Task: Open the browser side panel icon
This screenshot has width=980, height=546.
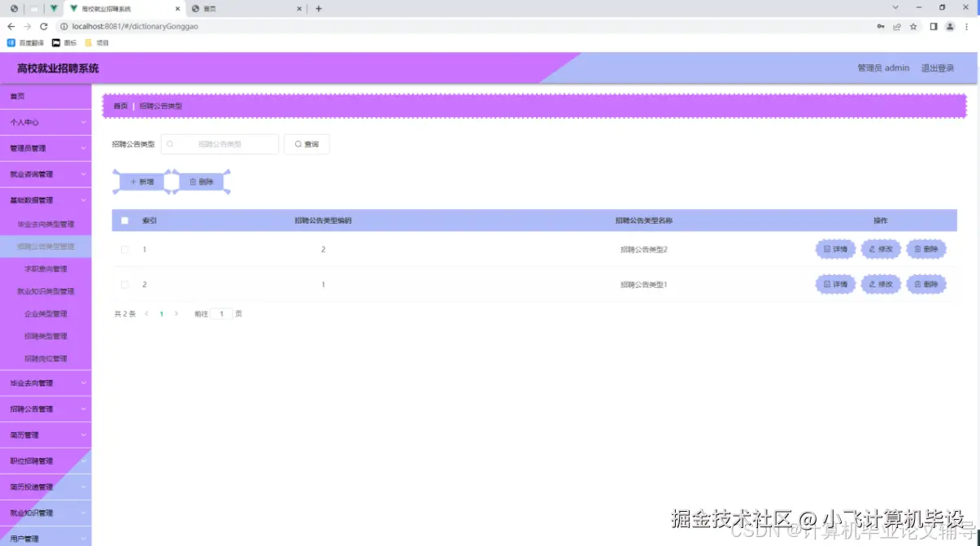Action: [934, 26]
